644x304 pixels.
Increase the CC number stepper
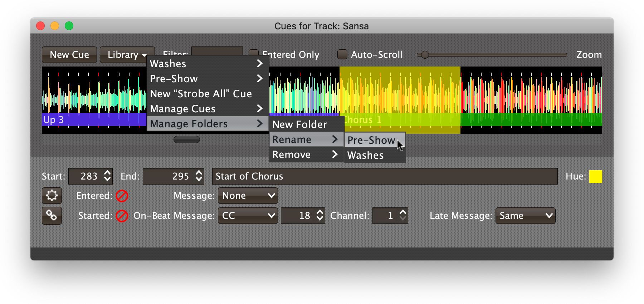pyautogui.click(x=320, y=212)
